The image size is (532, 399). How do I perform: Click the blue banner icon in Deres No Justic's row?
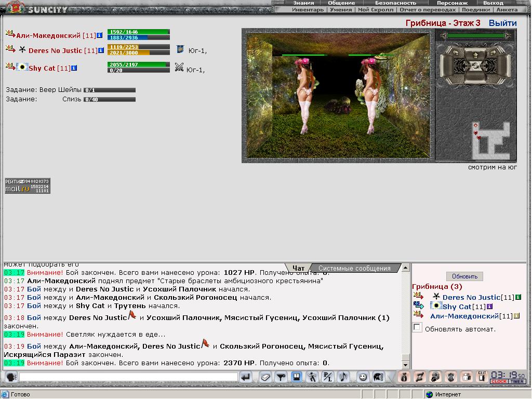[x=180, y=49]
